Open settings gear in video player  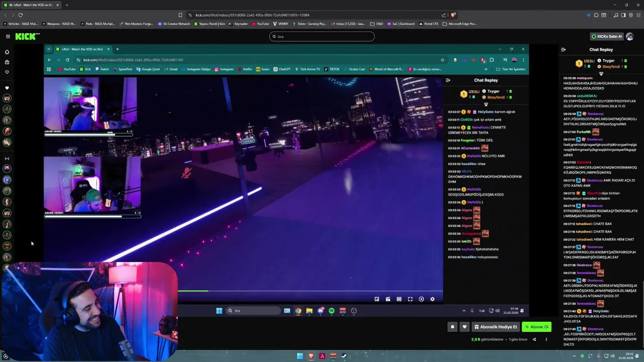(432, 299)
